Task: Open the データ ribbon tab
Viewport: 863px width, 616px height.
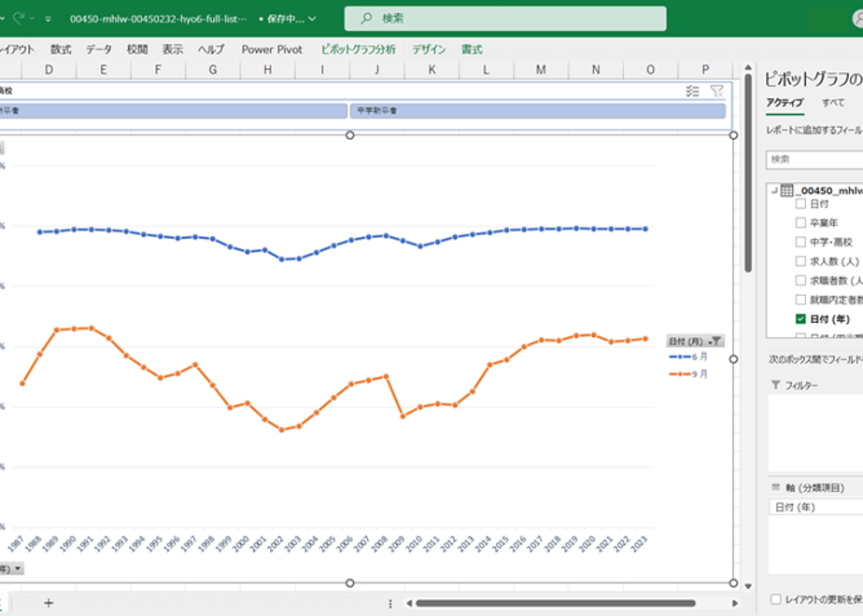Action: [x=99, y=49]
